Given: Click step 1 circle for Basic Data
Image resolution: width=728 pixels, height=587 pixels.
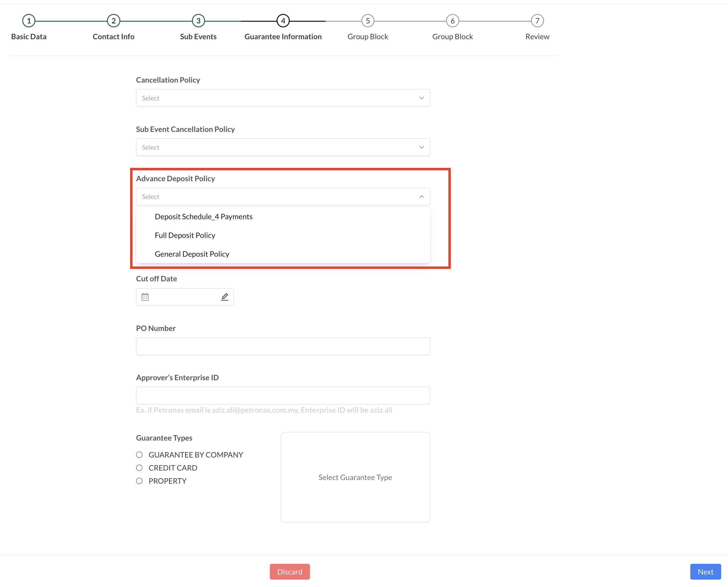Looking at the screenshot, I should (x=29, y=20).
